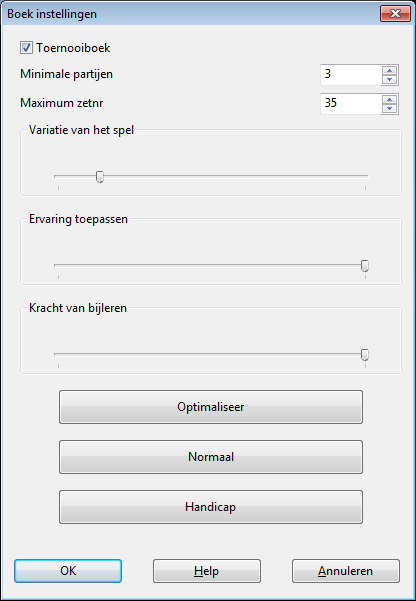Image resolution: width=416 pixels, height=601 pixels.
Task: Click middle of Ervaring toepassen slider track
Action: point(211,265)
